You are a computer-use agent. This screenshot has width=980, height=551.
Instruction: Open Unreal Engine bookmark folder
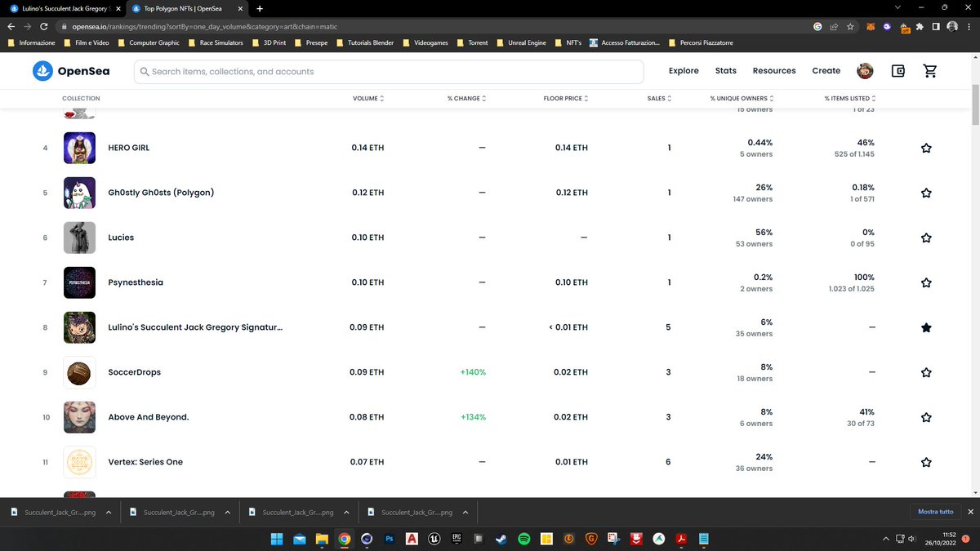pyautogui.click(x=521, y=42)
